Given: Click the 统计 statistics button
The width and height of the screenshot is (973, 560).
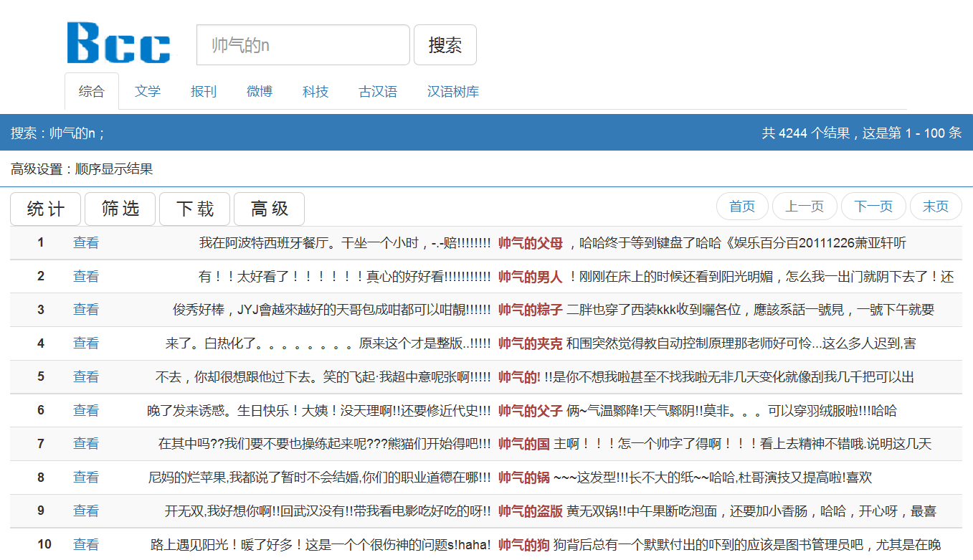Looking at the screenshot, I should [46, 209].
